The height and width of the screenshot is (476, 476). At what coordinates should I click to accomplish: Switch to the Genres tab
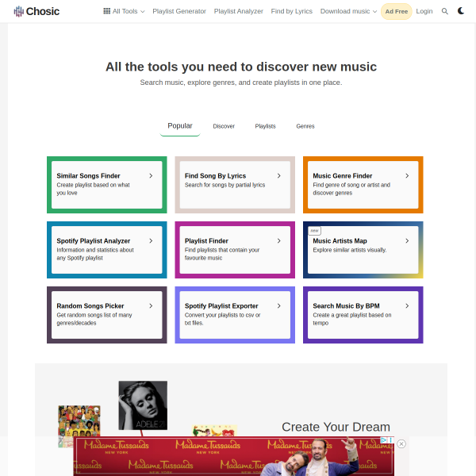(305, 126)
